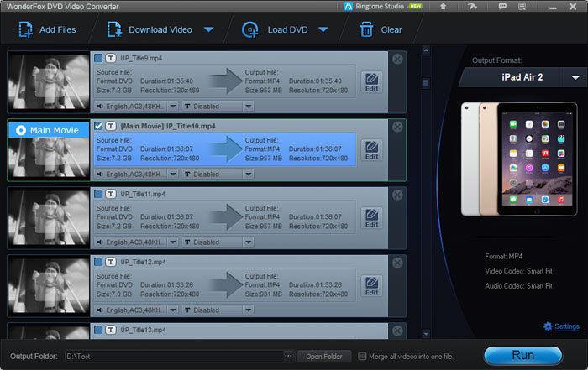Select the UP_Title9.mp4 thumbnail

[x=49, y=82]
